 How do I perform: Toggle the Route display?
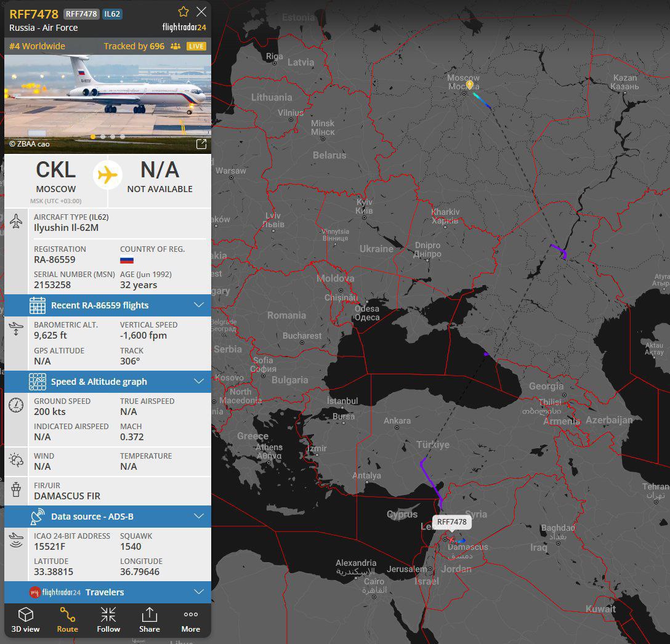67,620
